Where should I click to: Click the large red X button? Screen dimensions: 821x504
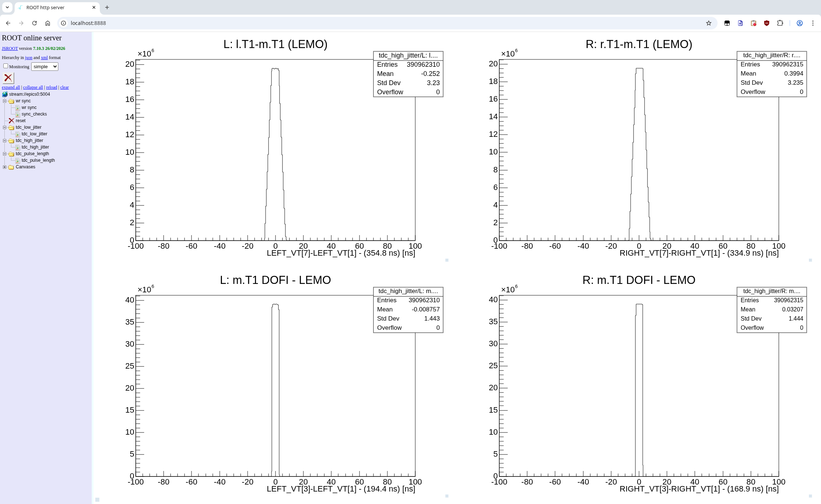click(8, 78)
